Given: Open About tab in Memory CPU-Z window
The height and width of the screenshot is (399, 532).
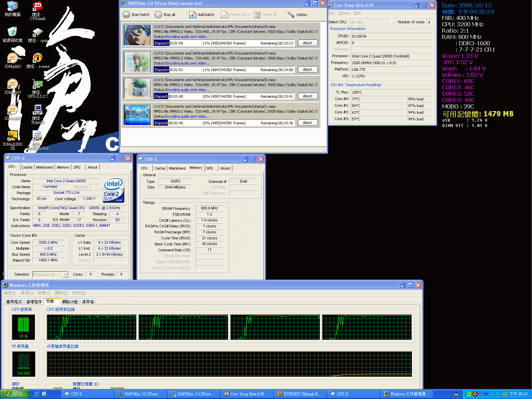Looking at the screenshot, I should (225, 168).
